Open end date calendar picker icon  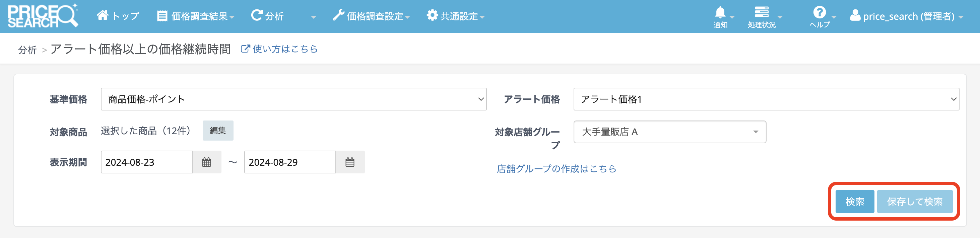coord(350,162)
